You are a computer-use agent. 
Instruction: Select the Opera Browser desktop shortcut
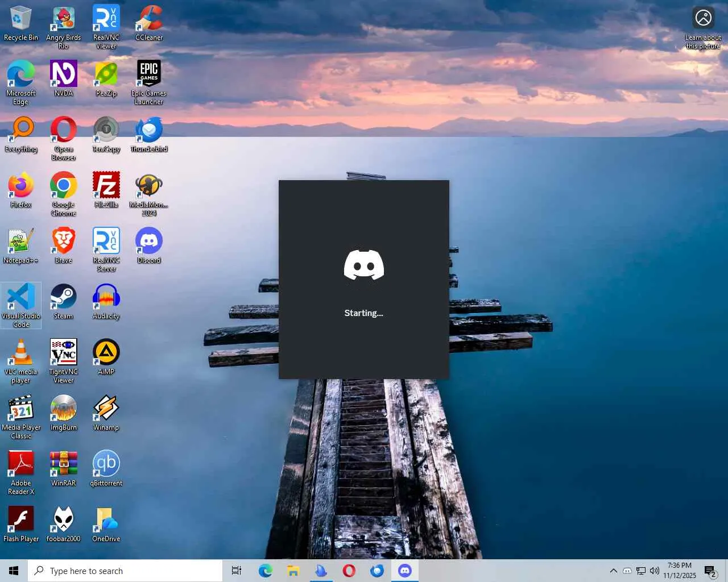(x=64, y=139)
